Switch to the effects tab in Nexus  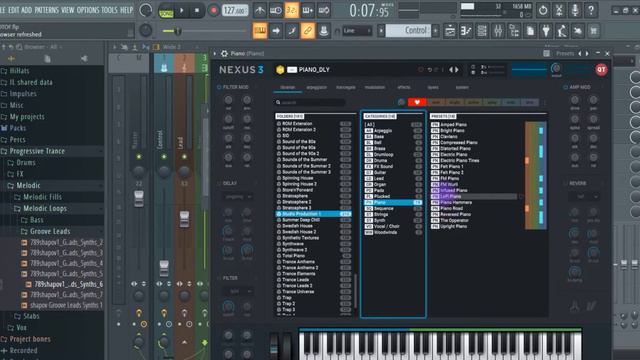(404, 87)
